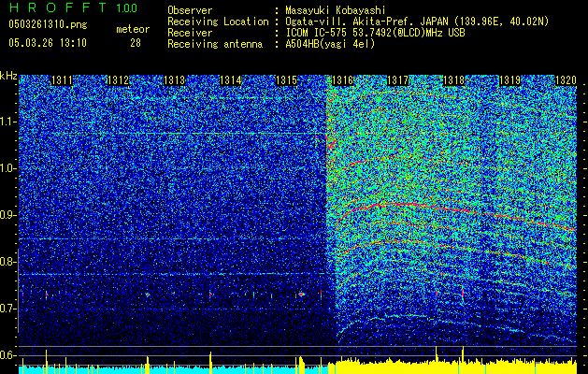
Task: Click the 1318 time marker
Action: pyautogui.click(x=453, y=80)
